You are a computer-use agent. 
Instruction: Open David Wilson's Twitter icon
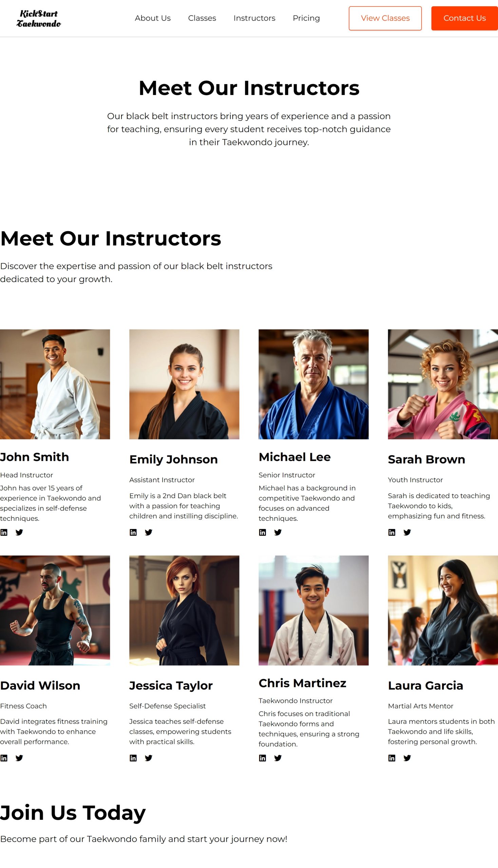[19, 758]
